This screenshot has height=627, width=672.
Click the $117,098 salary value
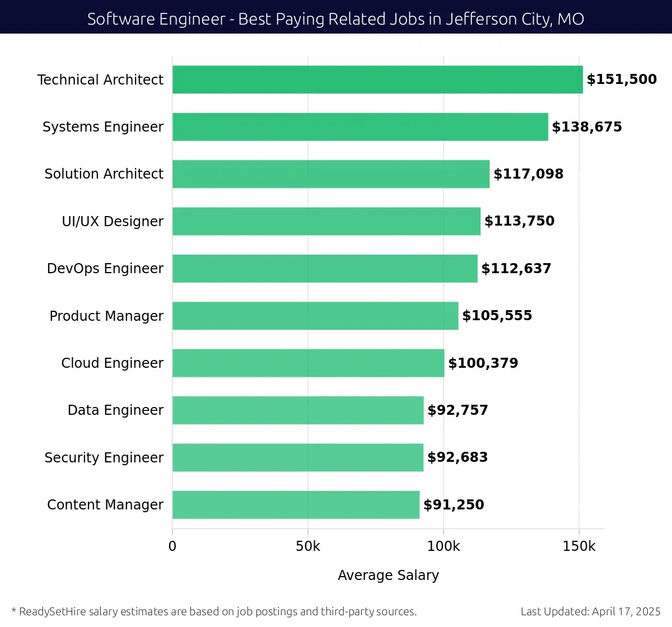point(529,174)
